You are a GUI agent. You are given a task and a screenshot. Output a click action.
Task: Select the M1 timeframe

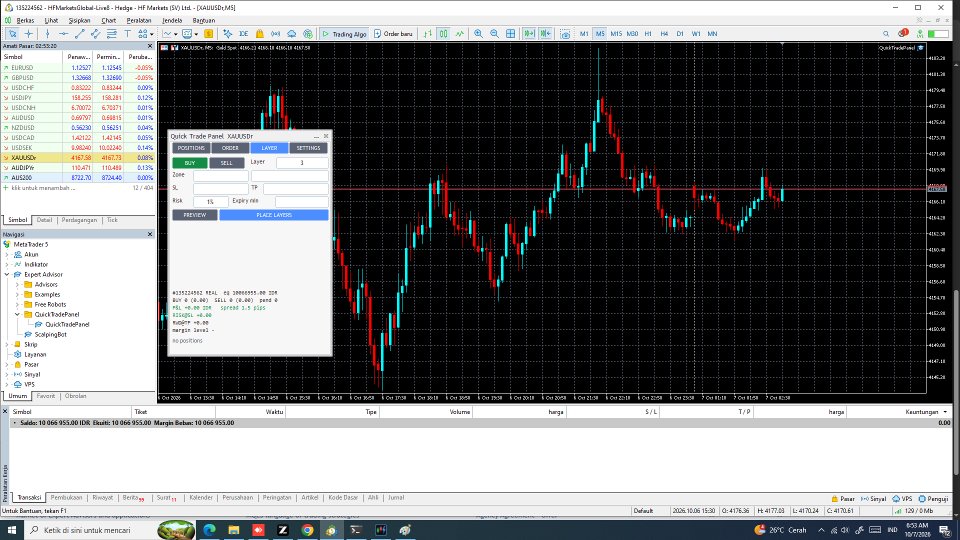(584, 34)
